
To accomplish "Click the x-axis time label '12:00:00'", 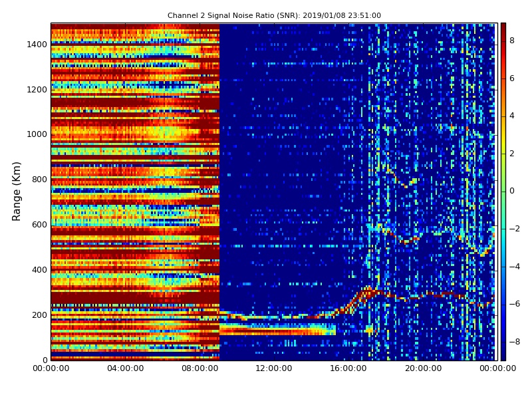I will point(274,368).
